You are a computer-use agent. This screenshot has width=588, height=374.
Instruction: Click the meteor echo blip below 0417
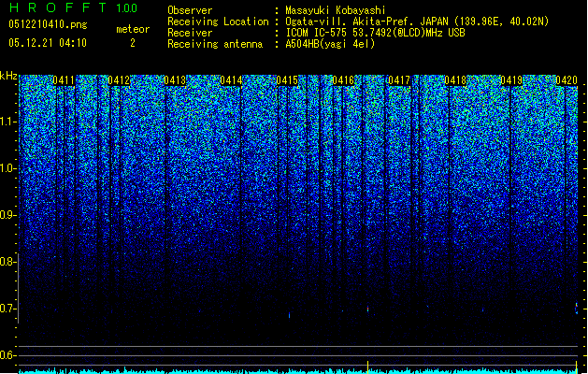click(x=368, y=309)
